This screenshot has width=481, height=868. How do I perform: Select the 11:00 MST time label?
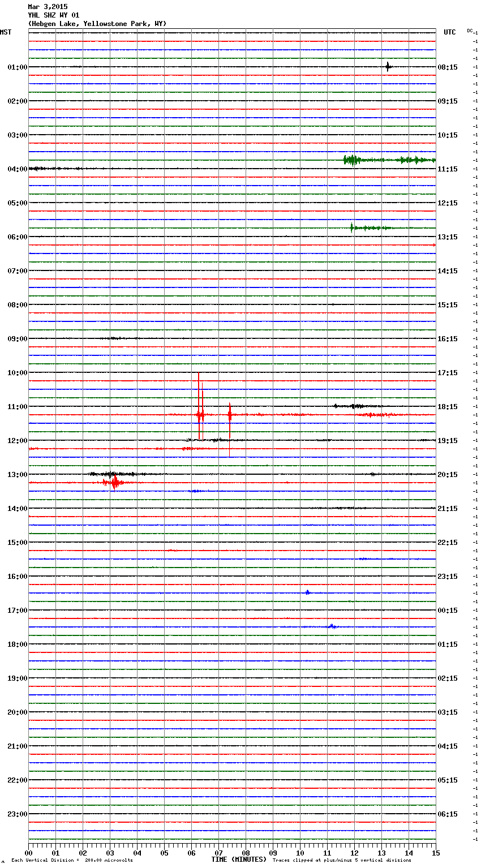click(18, 407)
